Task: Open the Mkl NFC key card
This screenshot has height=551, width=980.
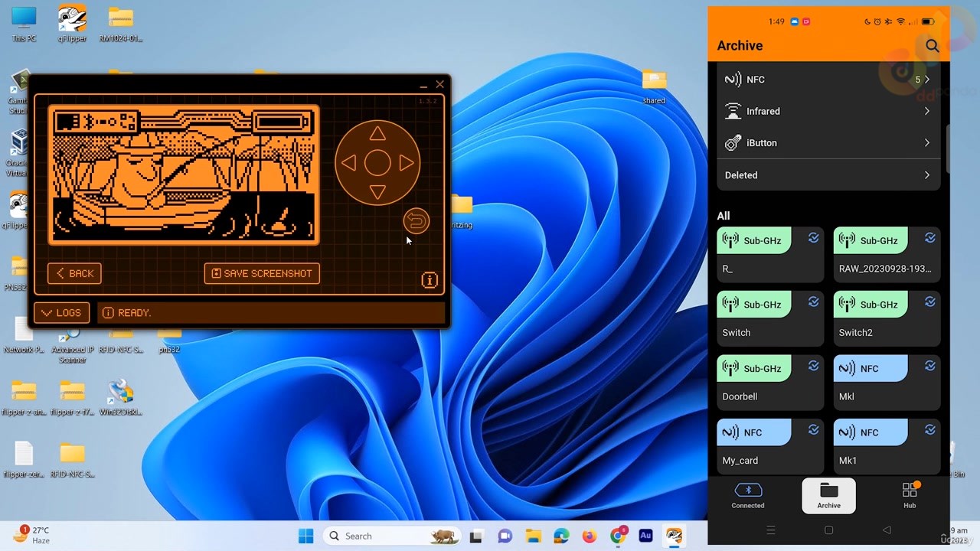Action: [887, 383]
